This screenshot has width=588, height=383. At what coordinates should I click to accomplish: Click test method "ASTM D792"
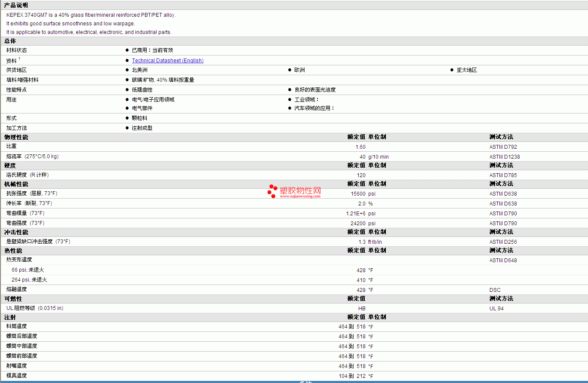click(x=503, y=147)
